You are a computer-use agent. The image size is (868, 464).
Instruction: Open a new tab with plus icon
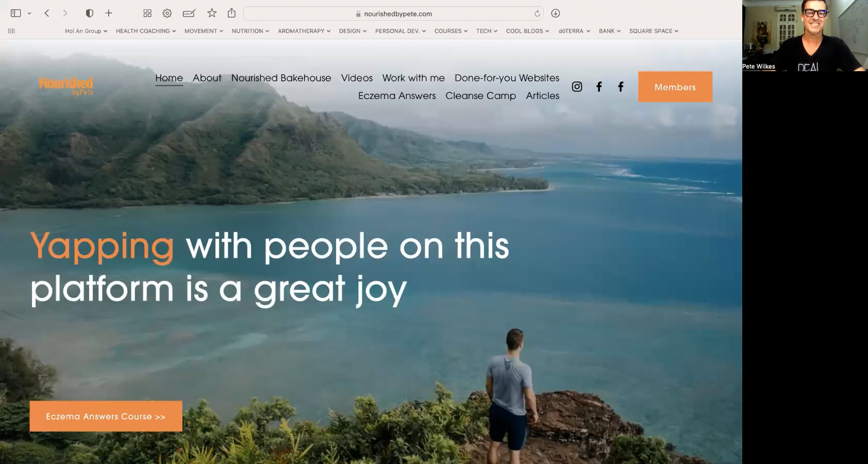pos(109,13)
